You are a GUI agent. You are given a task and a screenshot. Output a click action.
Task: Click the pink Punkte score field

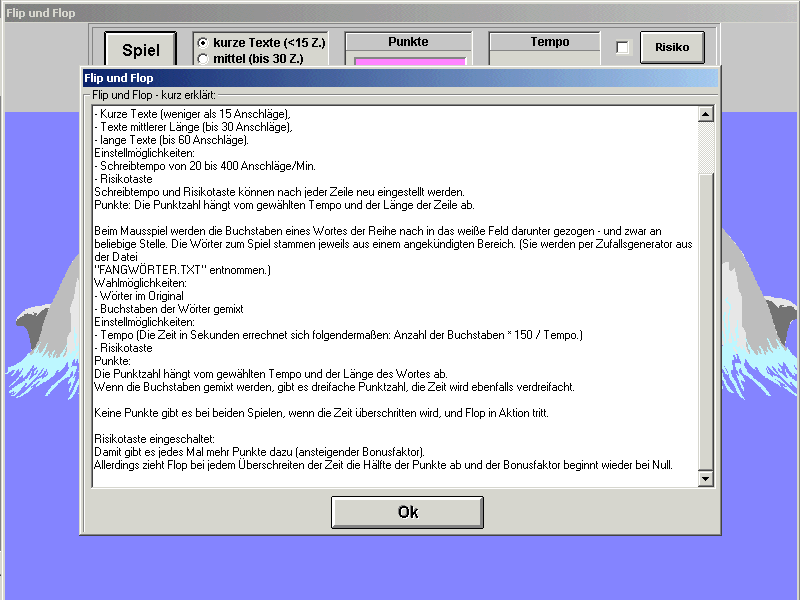(409, 62)
